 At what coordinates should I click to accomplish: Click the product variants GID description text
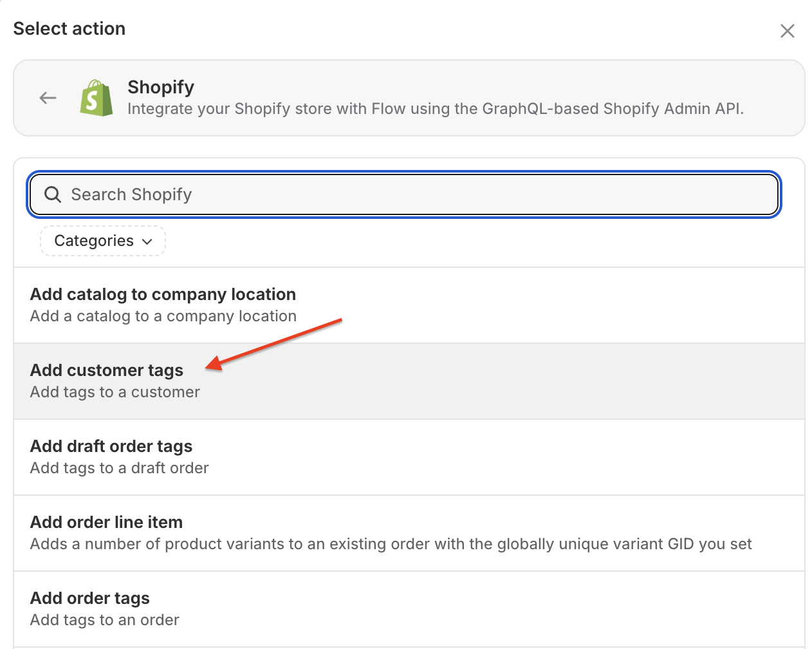click(x=391, y=544)
